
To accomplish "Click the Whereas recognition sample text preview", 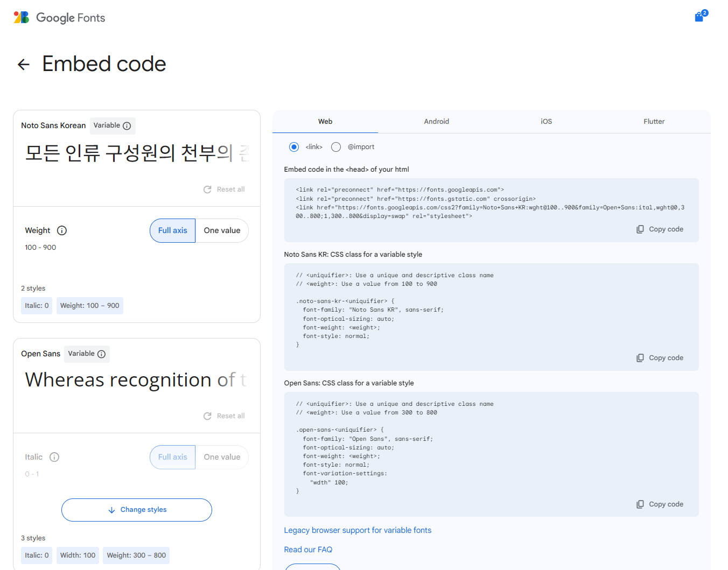I will point(137,380).
